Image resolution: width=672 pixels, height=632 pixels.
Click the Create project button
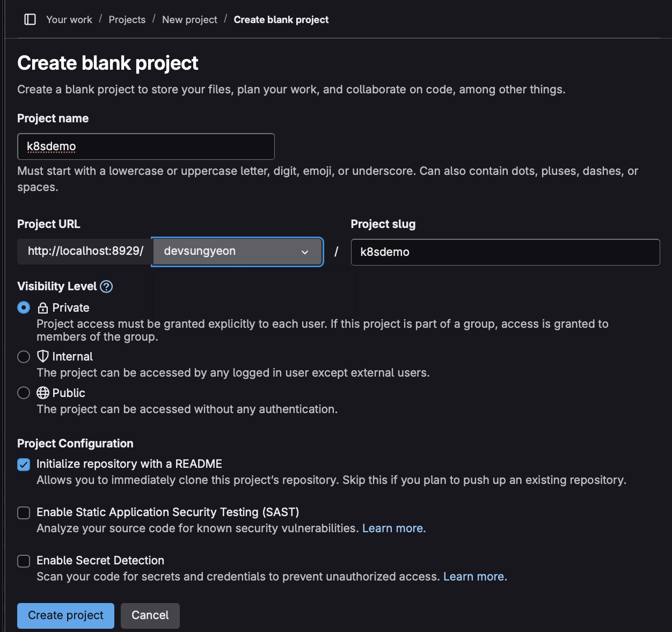(65, 615)
